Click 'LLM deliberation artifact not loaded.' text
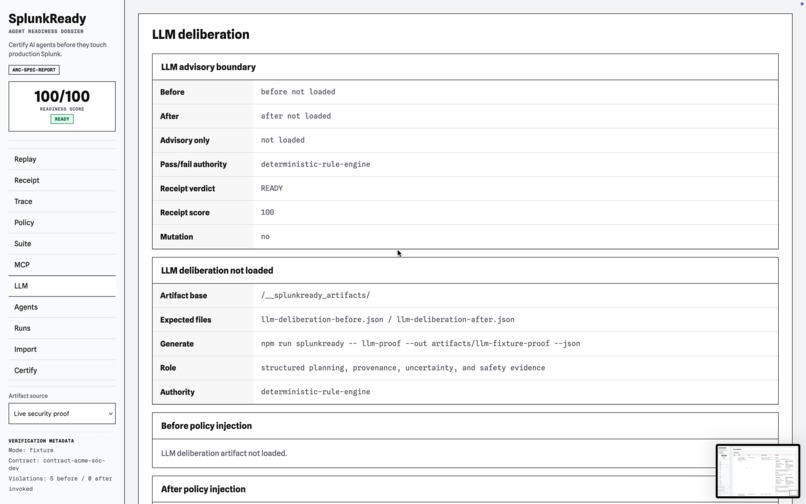The width and height of the screenshot is (806, 504). tap(224, 453)
